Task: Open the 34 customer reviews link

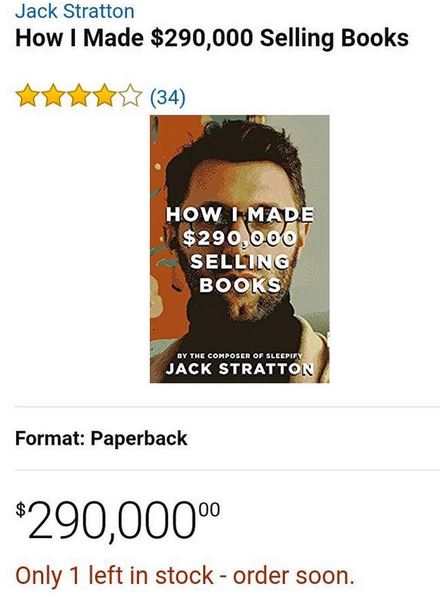Action: pos(168,97)
